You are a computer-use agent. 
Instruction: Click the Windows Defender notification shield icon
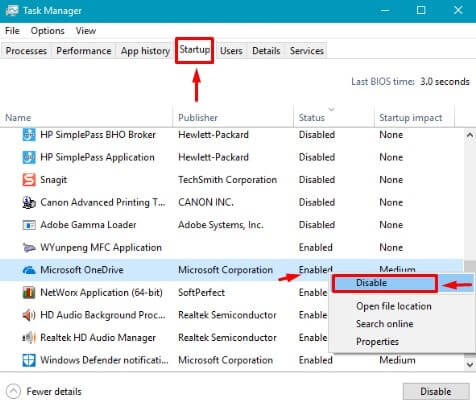(29, 360)
